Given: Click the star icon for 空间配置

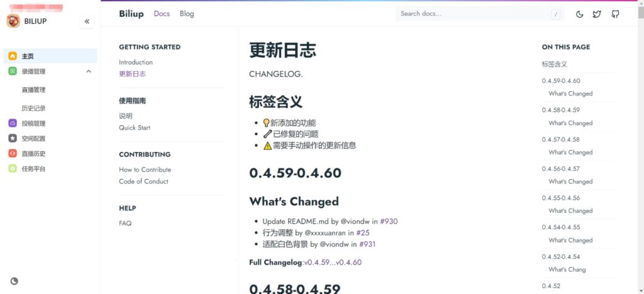Looking at the screenshot, I should [13, 139].
